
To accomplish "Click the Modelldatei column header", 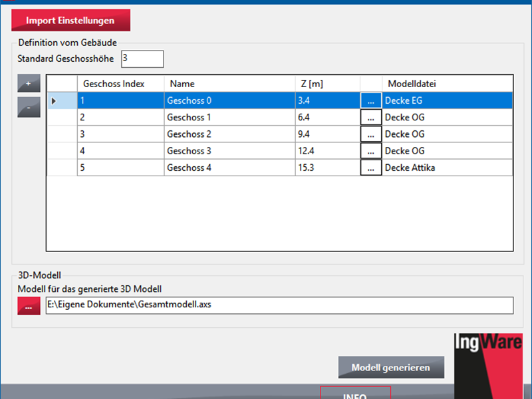I will coord(446,84).
